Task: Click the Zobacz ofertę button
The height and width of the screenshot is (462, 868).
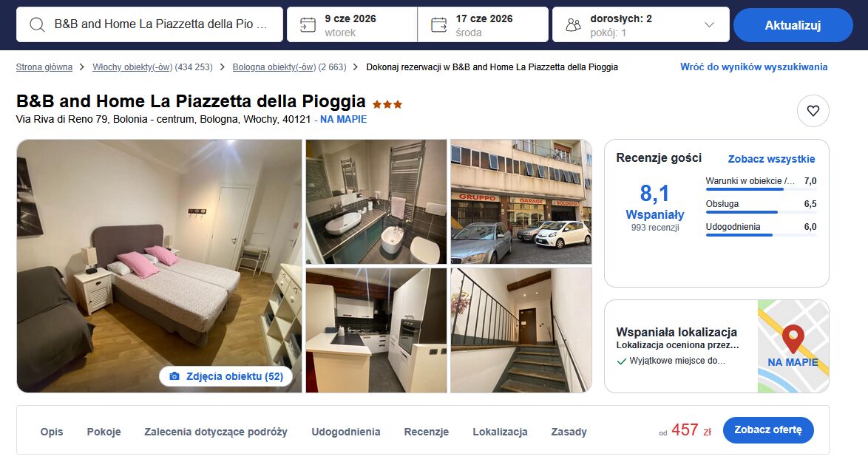Action: pyautogui.click(x=767, y=430)
